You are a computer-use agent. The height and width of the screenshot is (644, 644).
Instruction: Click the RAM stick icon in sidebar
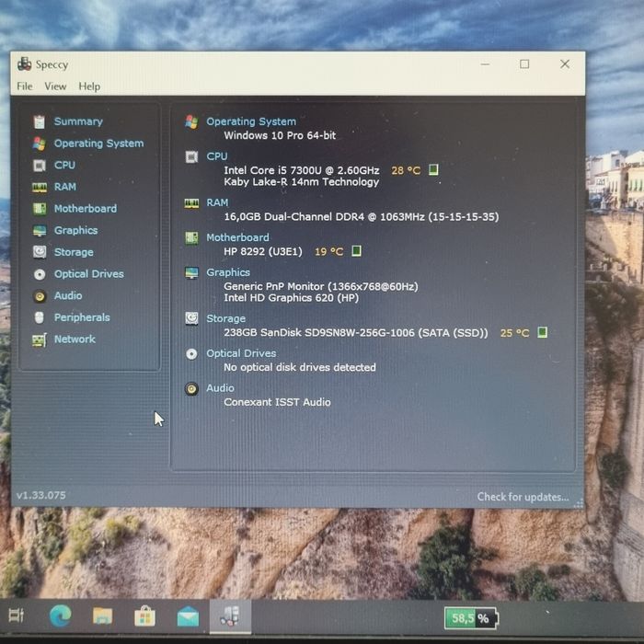coord(40,188)
